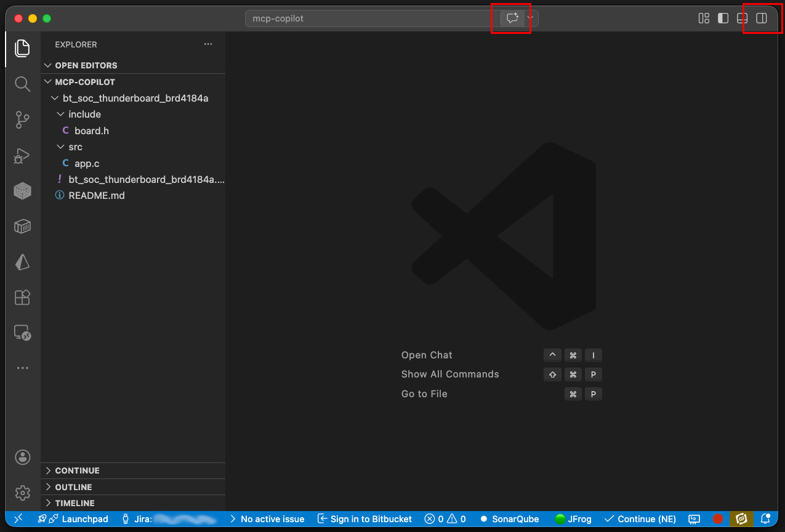
Task: Click the red circle status bar icon
Action: [717, 519]
